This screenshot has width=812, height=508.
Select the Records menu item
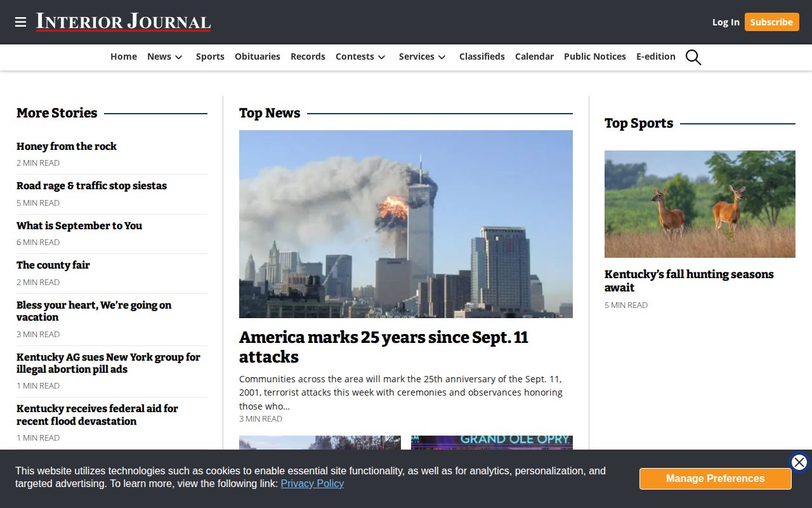308,57
